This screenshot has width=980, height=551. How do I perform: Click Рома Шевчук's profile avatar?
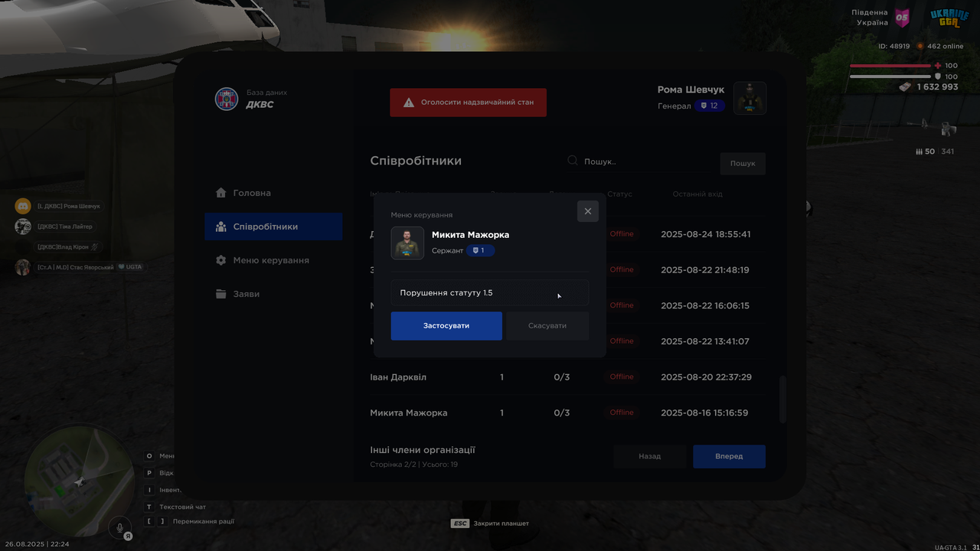(x=750, y=98)
